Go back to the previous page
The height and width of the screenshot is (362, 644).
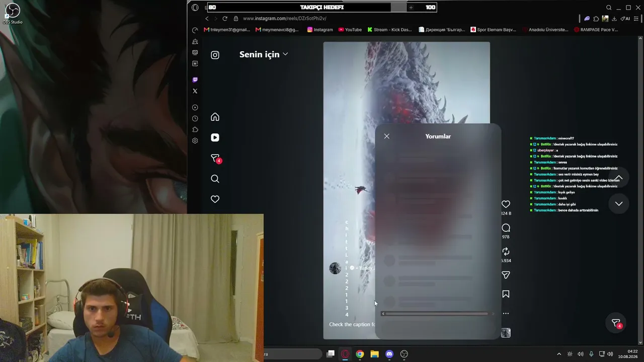207,19
